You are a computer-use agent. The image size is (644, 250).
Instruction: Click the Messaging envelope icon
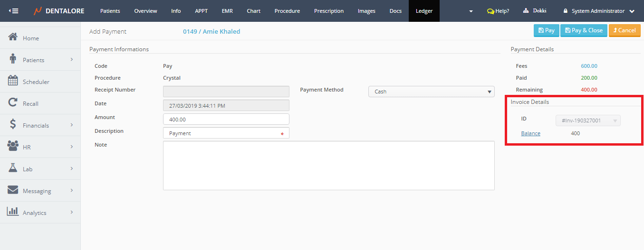click(13, 190)
